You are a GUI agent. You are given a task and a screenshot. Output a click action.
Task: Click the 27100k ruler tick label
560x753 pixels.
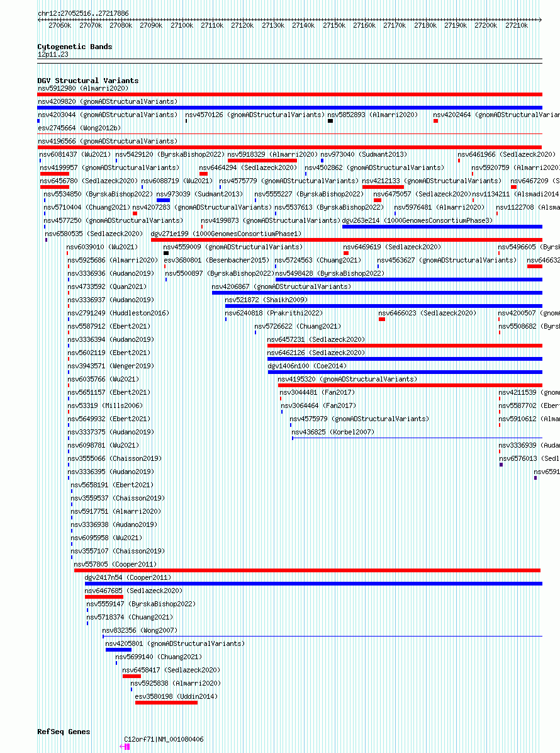pyautogui.click(x=182, y=25)
